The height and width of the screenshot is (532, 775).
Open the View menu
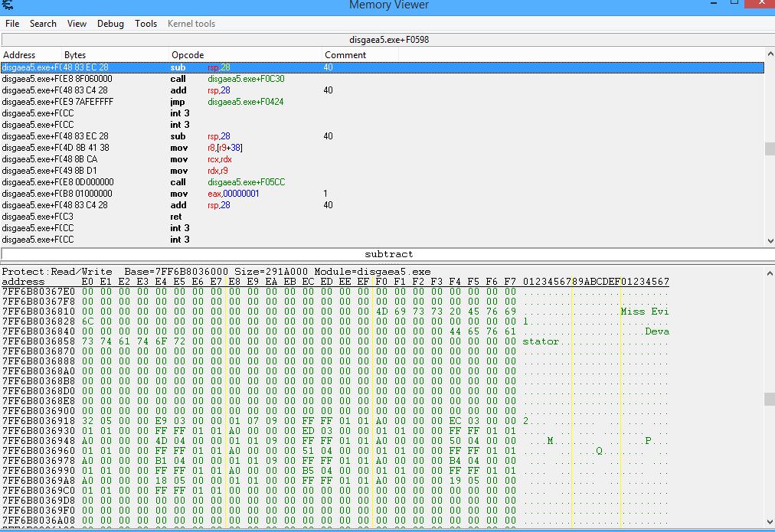[x=77, y=24]
